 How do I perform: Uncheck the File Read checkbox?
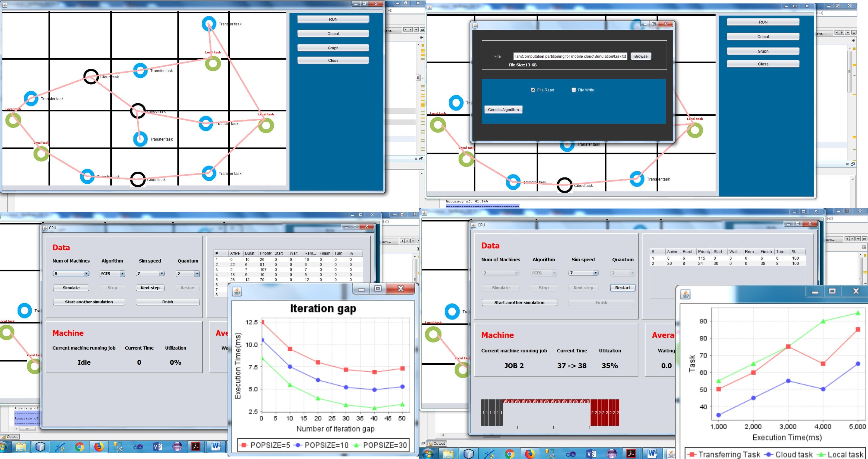pyautogui.click(x=533, y=90)
